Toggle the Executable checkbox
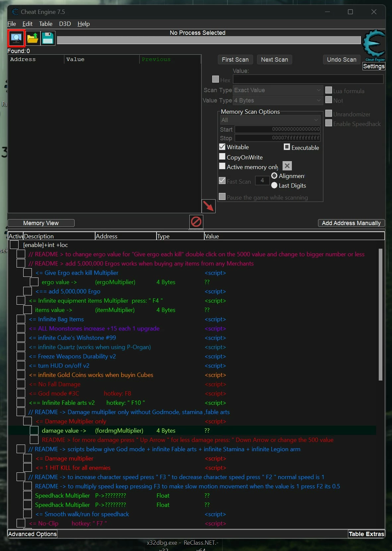 (x=287, y=147)
